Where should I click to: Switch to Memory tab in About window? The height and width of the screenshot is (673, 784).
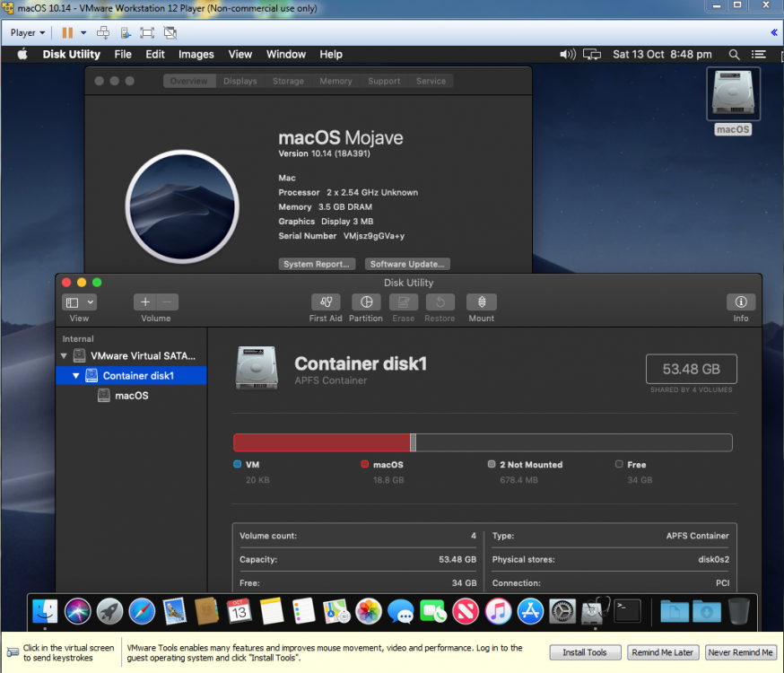(x=335, y=81)
